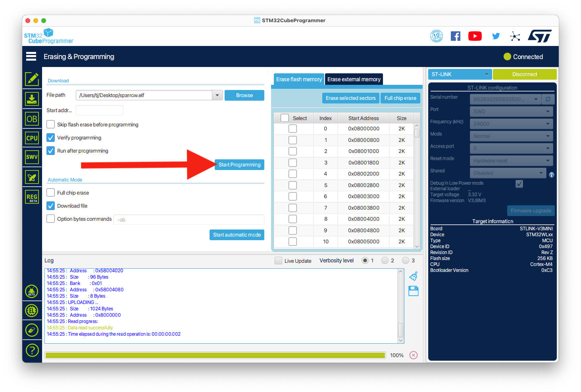
Task: Set verbosity level to 3
Action: [406, 260]
